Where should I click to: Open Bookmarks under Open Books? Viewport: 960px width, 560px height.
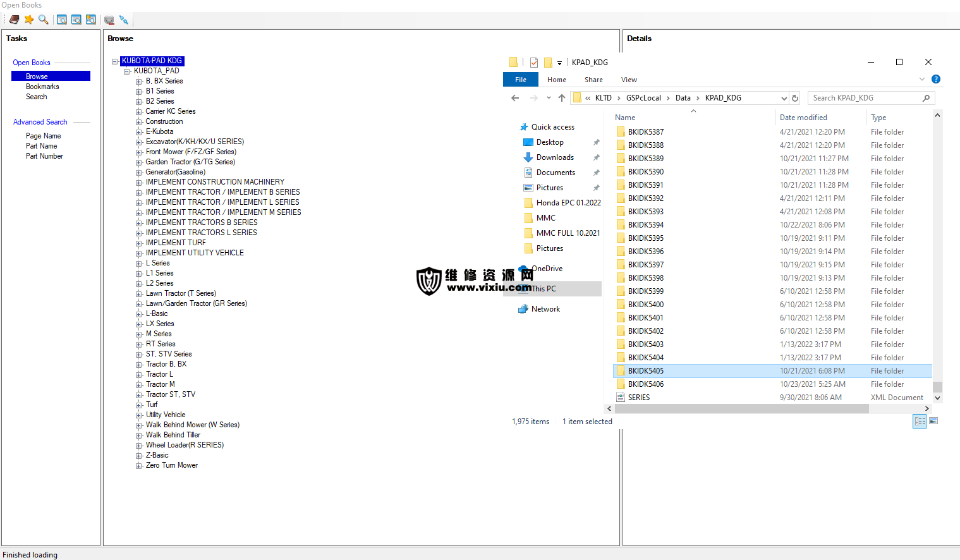tap(42, 87)
